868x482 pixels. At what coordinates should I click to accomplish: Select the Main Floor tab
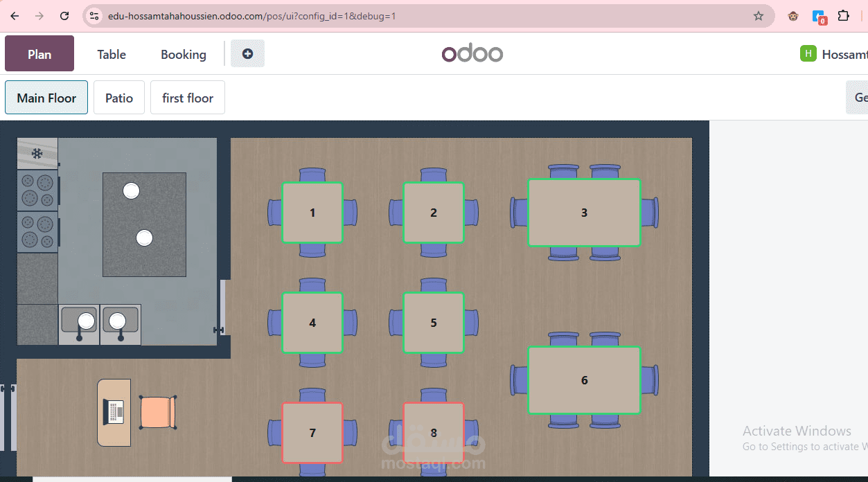46,97
